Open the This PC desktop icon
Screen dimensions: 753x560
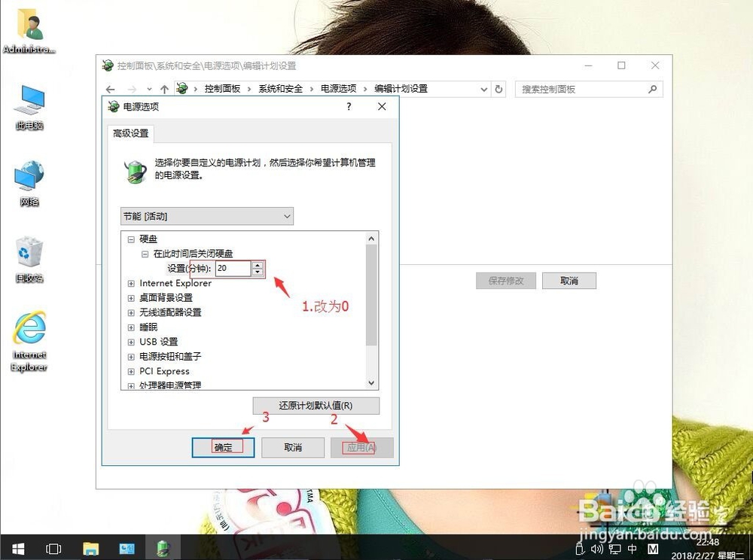30,108
